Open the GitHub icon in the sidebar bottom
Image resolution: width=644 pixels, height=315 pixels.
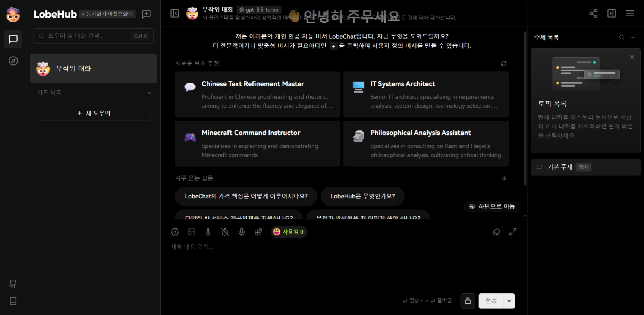pyautogui.click(x=13, y=284)
